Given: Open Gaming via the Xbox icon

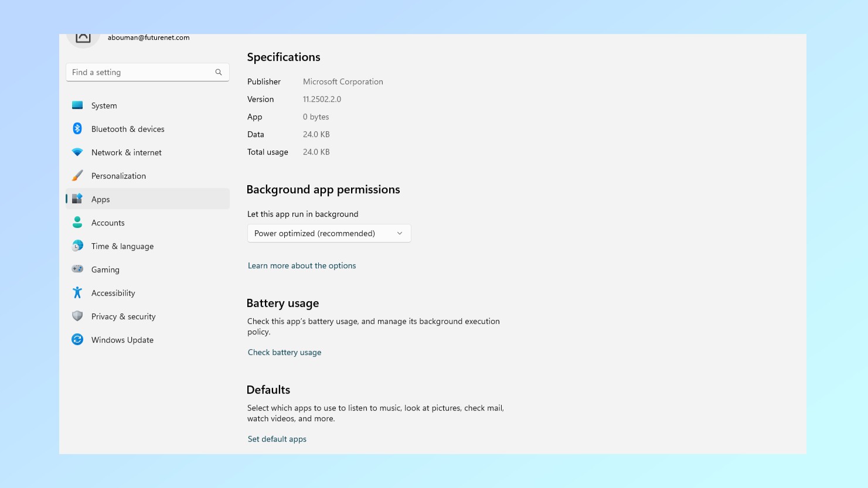Looking at the screenshot, I should (x=77, y=269).
